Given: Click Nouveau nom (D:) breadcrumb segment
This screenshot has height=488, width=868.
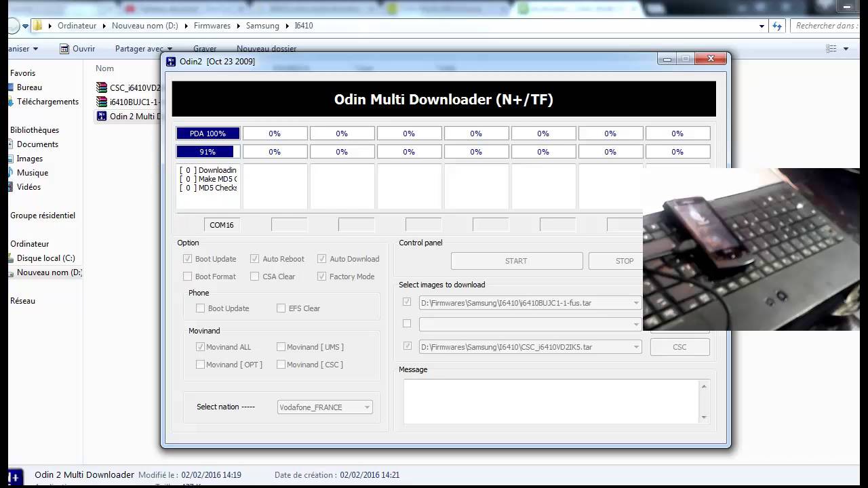Looking at the screenshot, I should [x=145, y=26].
